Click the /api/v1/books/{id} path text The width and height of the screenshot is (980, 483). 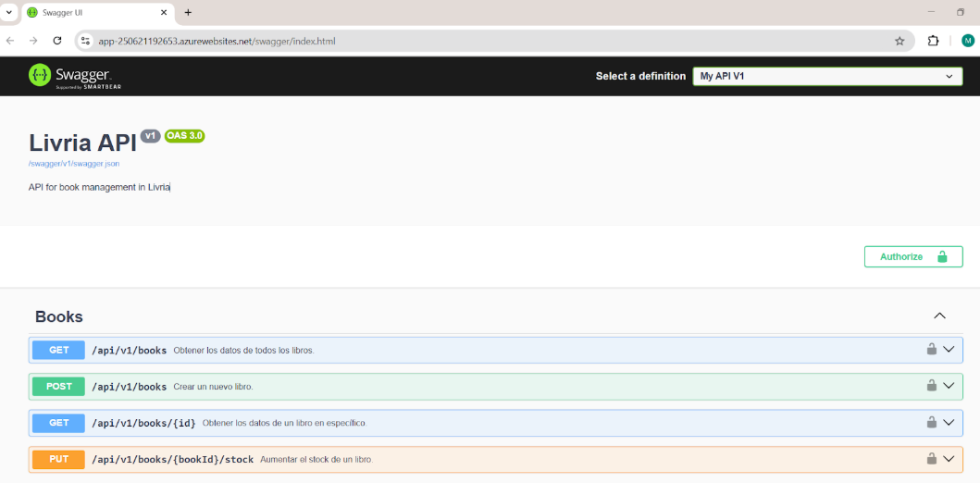[143, 423]
